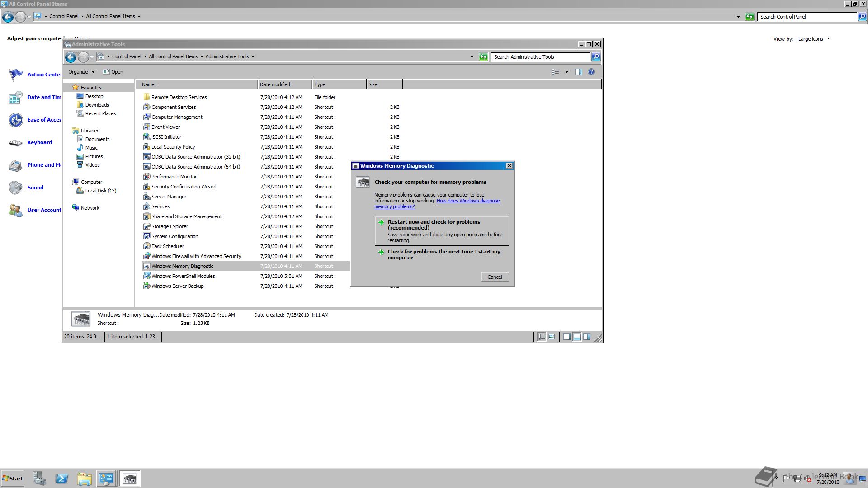The height and width of the screenshot is (488, 868).
Task: Click the refresh button in Administrative Tools address bar
Action: 483,57
